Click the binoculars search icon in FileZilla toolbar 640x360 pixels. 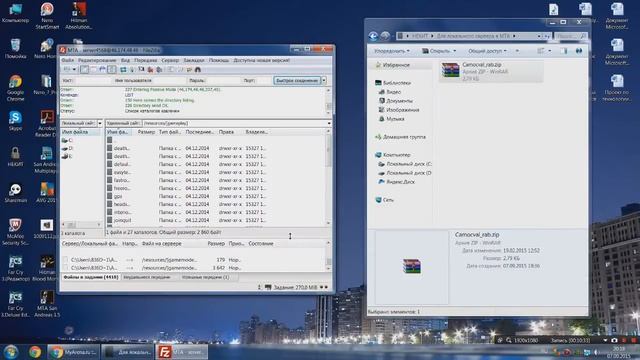pyautogui.click(x=198, y=69)
